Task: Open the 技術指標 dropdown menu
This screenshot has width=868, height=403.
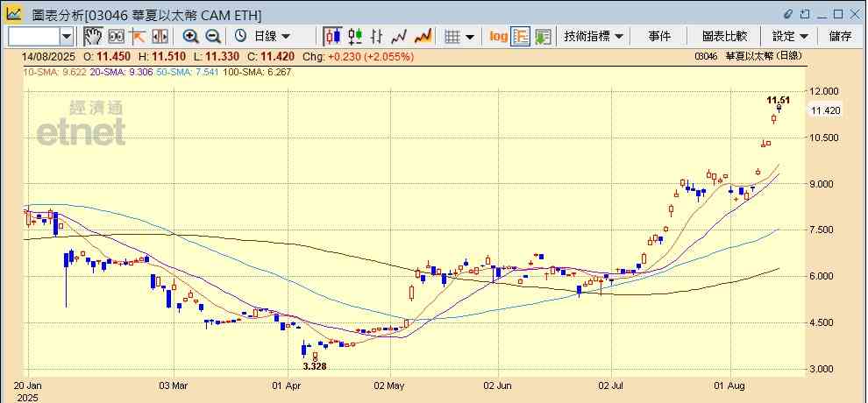Action: pos(594,37)
